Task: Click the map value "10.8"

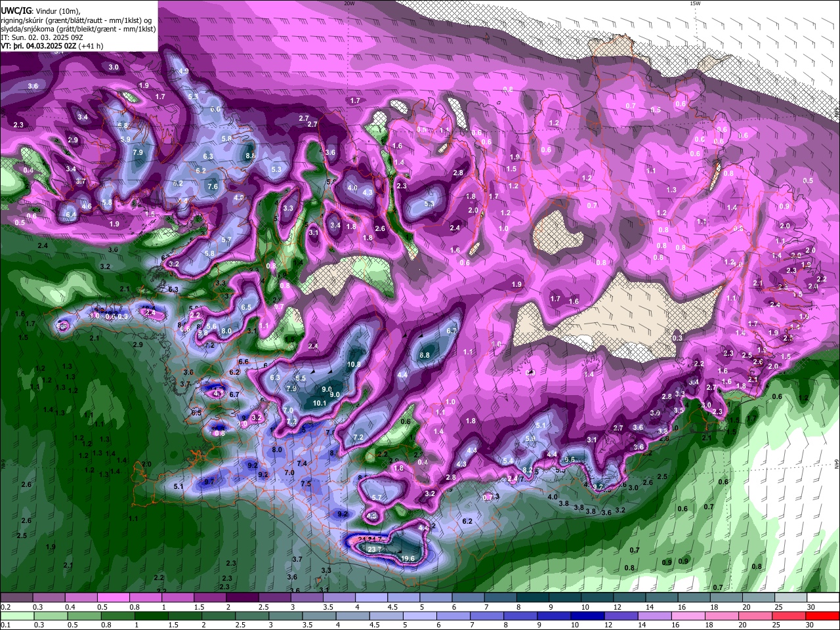Action: (354, 364)
